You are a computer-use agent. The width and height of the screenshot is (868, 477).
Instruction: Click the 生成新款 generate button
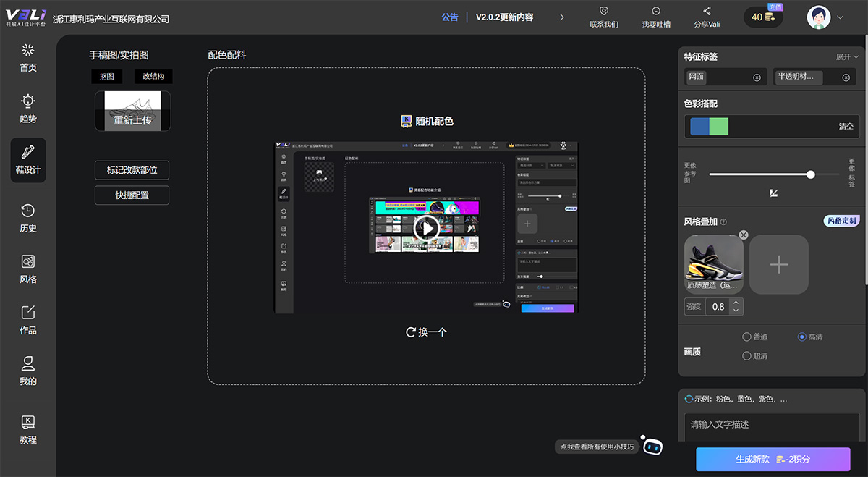coord(773,459)
